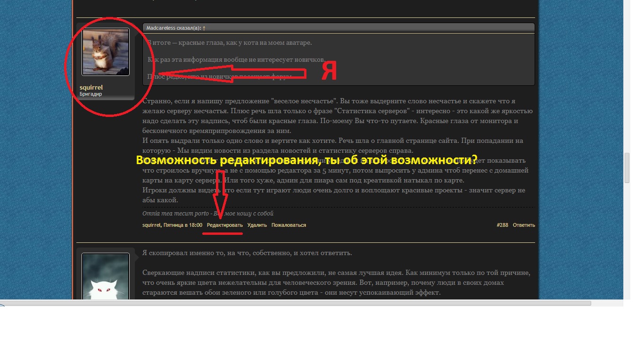Click "Удалить" to delete the post
The height and width of the screenshot is (348, 644).
[x=257, y=225]
